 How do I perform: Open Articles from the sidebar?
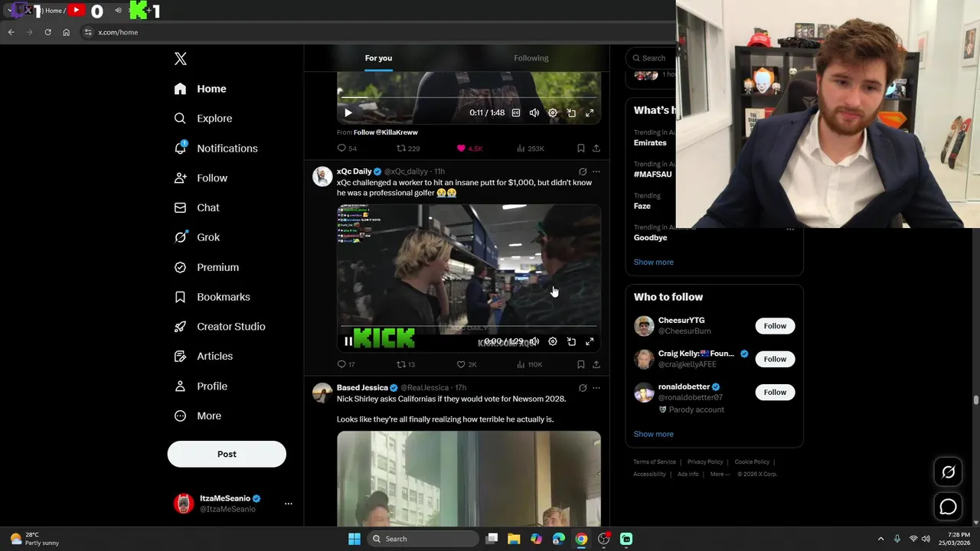point(203,356)
